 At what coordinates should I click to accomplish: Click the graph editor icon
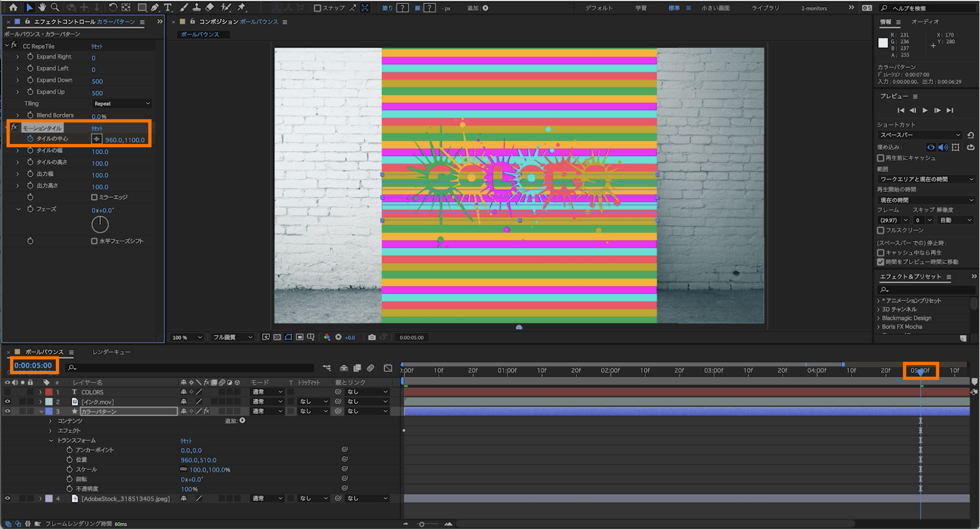(388, 368)
